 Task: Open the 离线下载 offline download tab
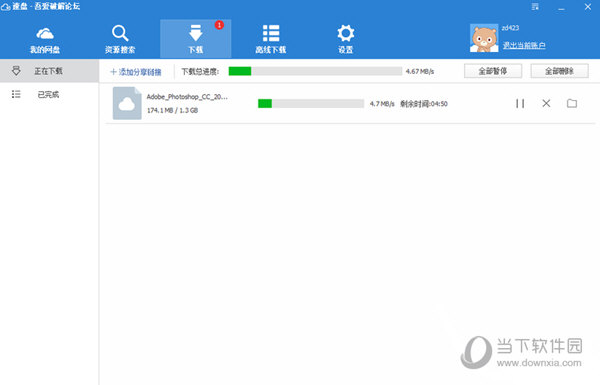point(271,39)
